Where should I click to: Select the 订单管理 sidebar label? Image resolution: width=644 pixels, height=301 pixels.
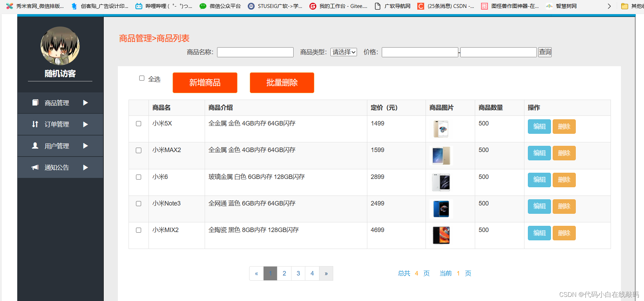(x=57, y=124)
